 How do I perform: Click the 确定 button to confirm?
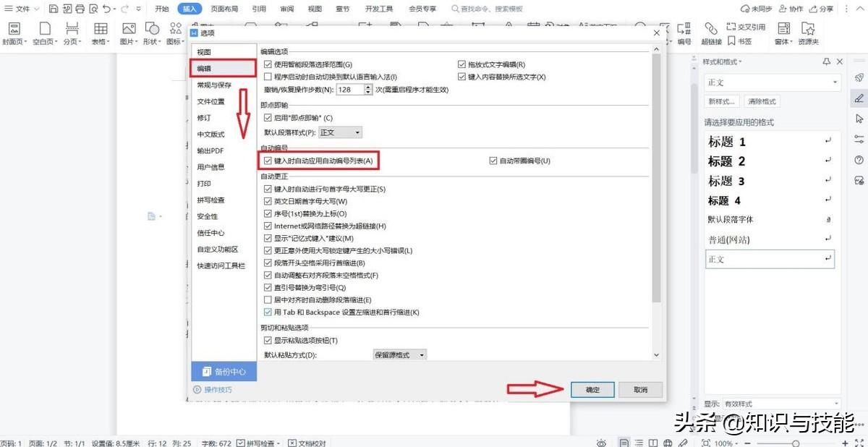tap(592, 389)
